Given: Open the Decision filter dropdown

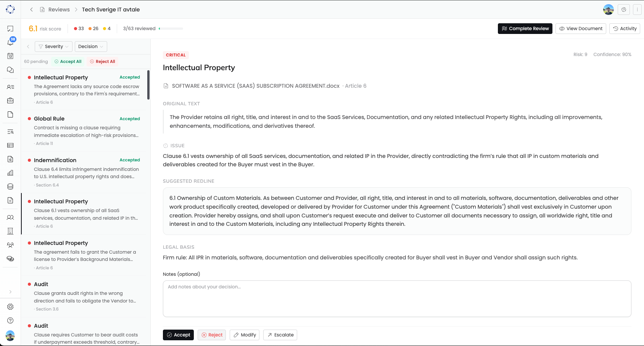Looking at the screenshot, I should [x=91, y=47].
